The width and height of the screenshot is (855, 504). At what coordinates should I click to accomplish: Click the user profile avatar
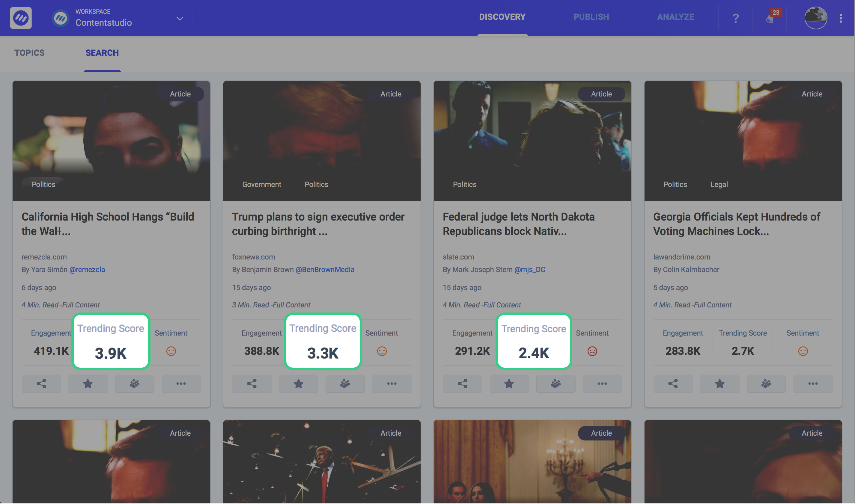click(816, 18)
